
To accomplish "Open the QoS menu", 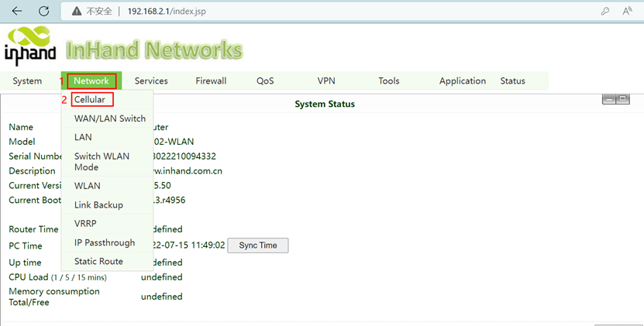I will coord(265,81).
